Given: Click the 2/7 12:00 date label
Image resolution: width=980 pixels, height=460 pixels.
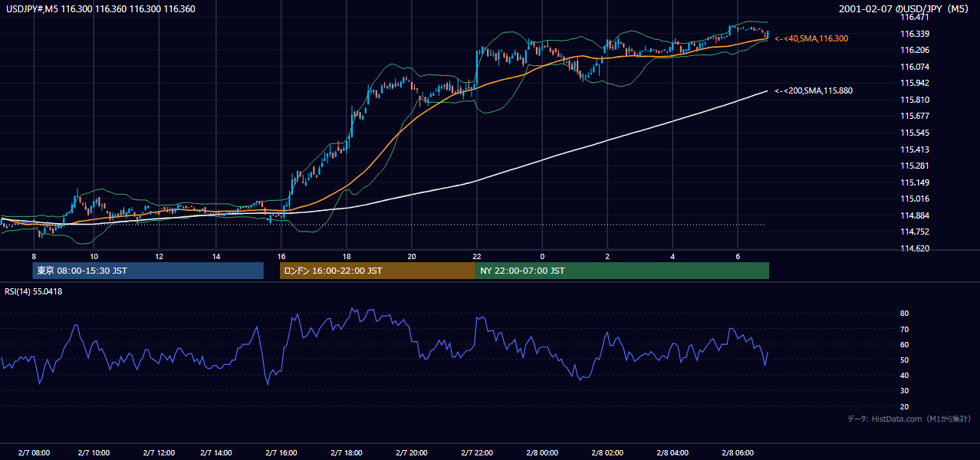Looking at the screenshot, I should [160, 452].
